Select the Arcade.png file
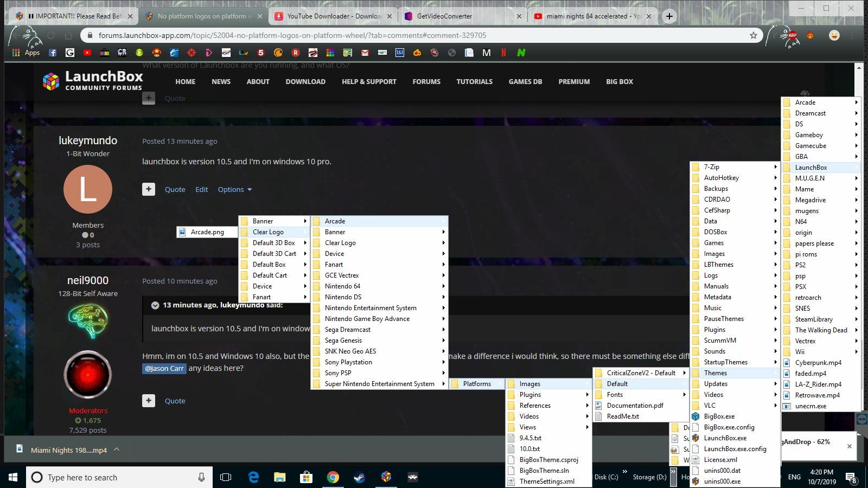The image size is (868, 488). 207,232
